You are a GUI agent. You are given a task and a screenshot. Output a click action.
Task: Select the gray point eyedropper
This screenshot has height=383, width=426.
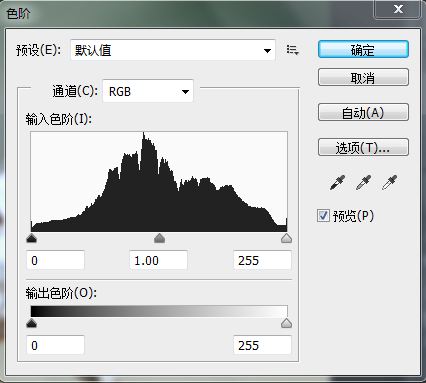[363, 182]
